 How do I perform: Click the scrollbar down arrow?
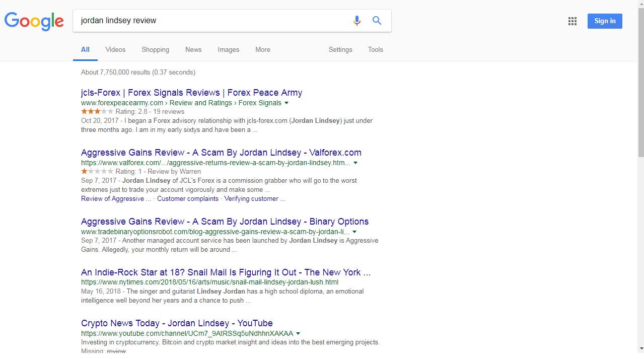click(640, 348)
